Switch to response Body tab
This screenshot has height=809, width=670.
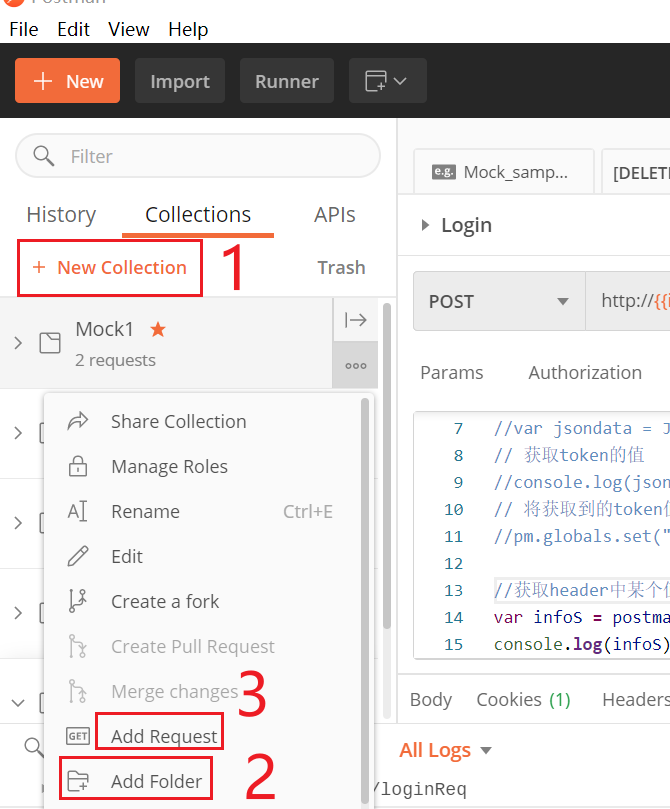tap(431, 700)
